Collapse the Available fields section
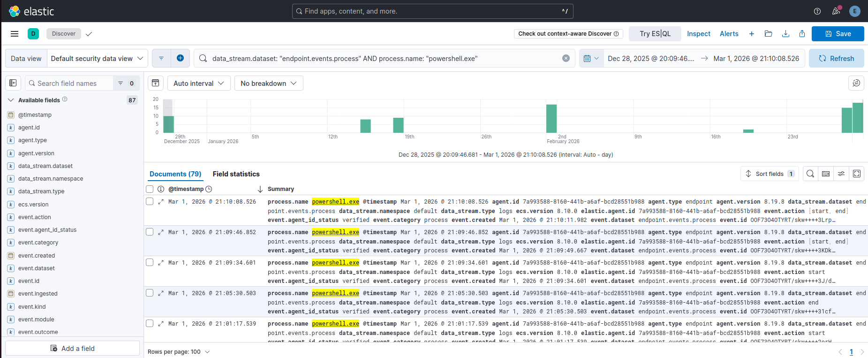 pyautogui.click(x=11, y=100)
